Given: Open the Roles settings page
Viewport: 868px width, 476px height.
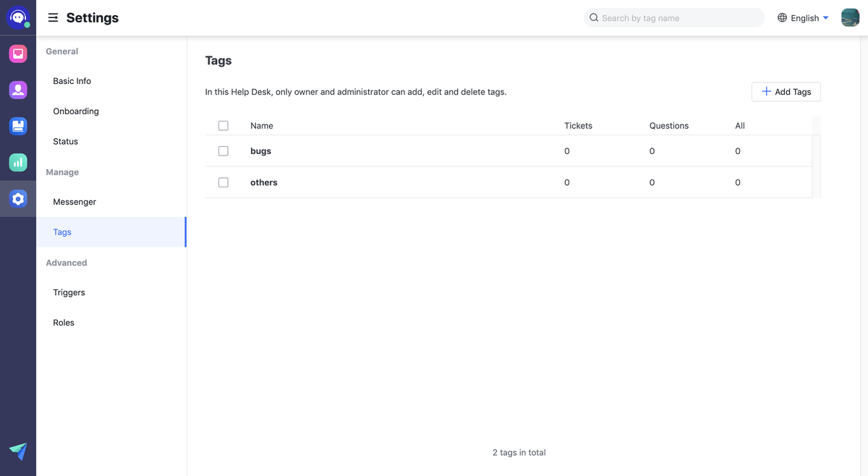Looking at the screenshot, I should [x=64, y=323].
